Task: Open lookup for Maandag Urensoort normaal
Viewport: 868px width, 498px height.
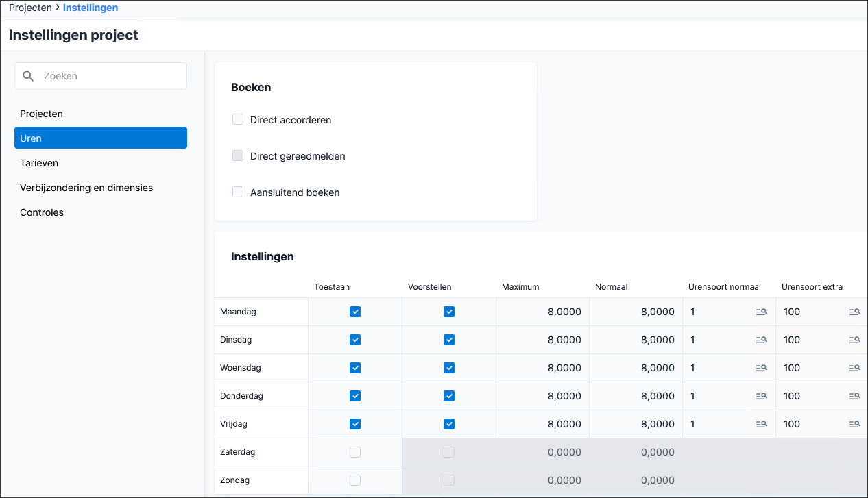Action: [761, 312]
